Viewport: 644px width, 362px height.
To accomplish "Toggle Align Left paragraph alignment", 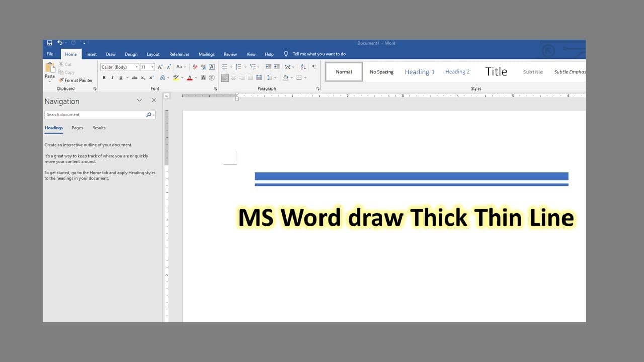I will [x=225, y=78].
